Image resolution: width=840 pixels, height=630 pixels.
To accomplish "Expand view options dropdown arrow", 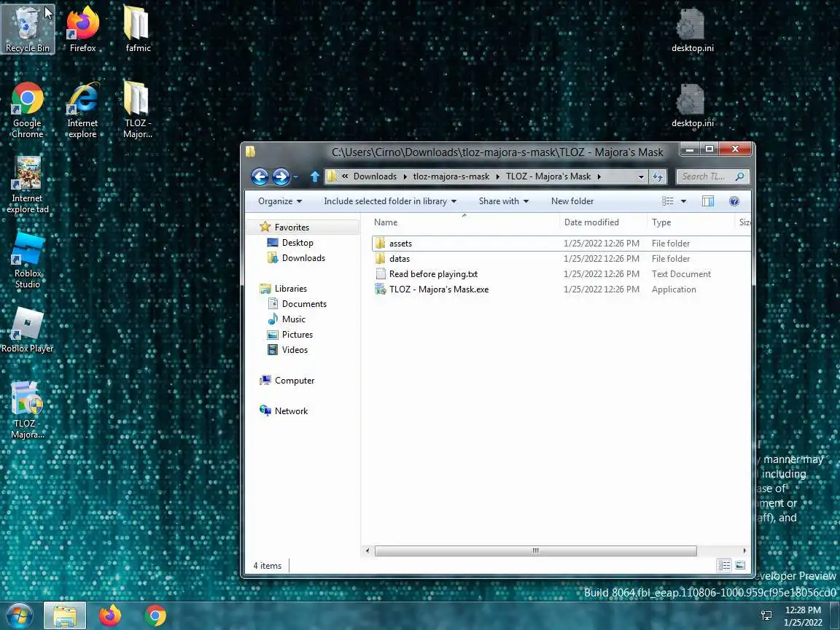I will [683, 201].
